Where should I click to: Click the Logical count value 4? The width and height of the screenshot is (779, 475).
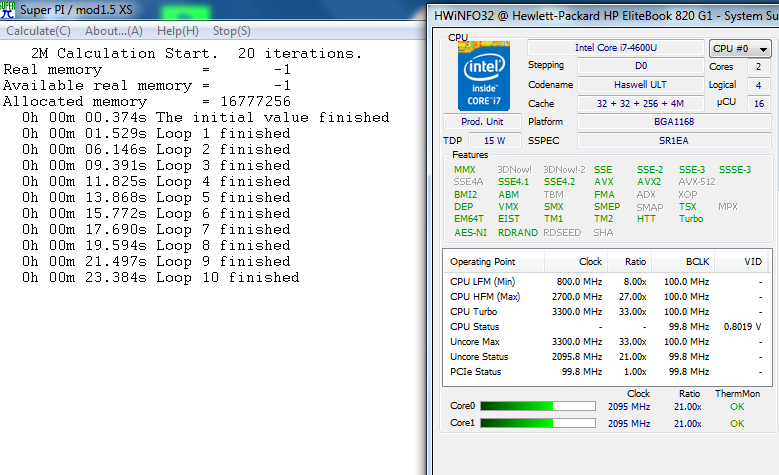coord(759,85)
